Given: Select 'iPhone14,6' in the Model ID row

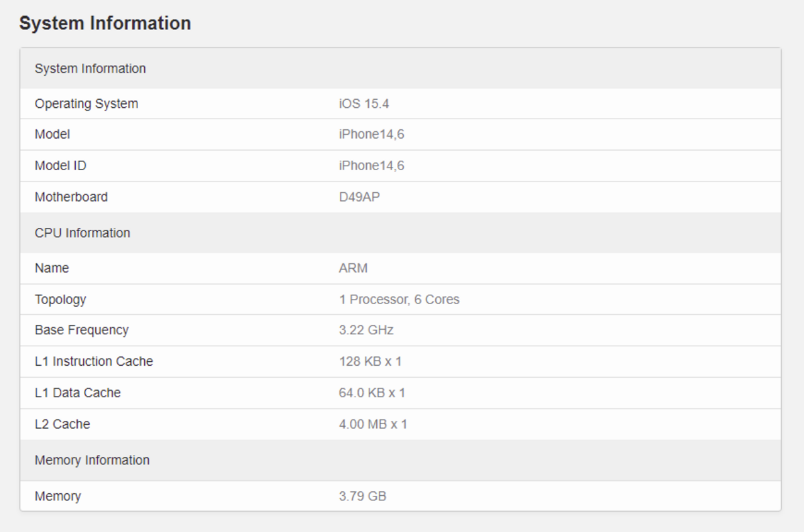Looking at the screenshot, I should coord(371,165).
